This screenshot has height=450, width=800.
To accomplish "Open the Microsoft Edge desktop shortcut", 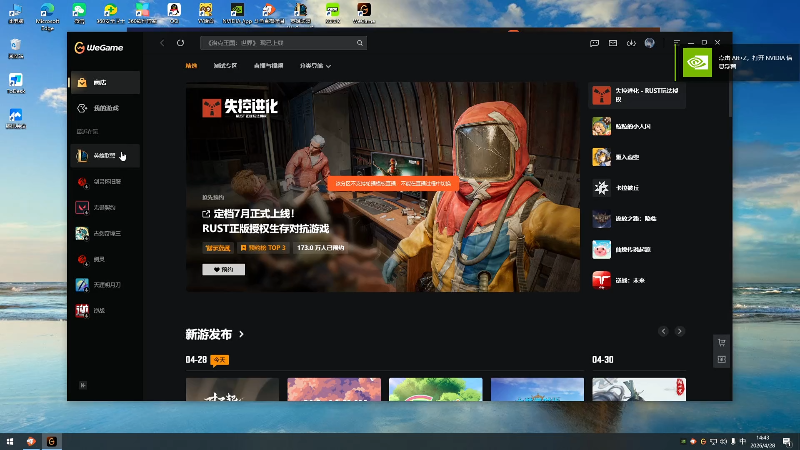I will (x=47, y=15).
